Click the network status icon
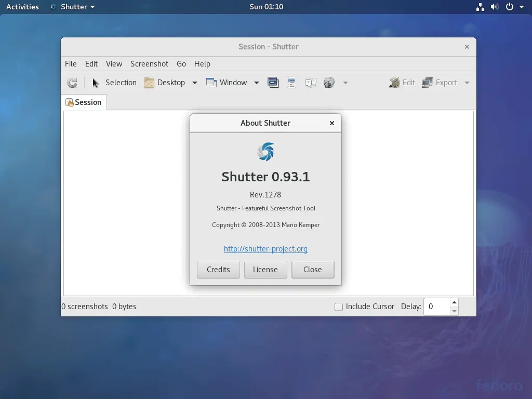Image resolution: width=532 pixels, height=399 pixels. 480,7
